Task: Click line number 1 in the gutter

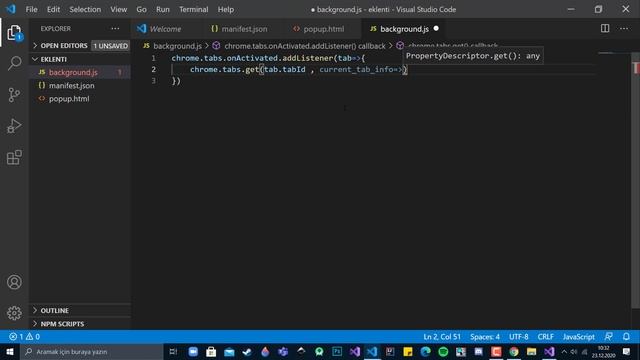Action: (153, 58)
